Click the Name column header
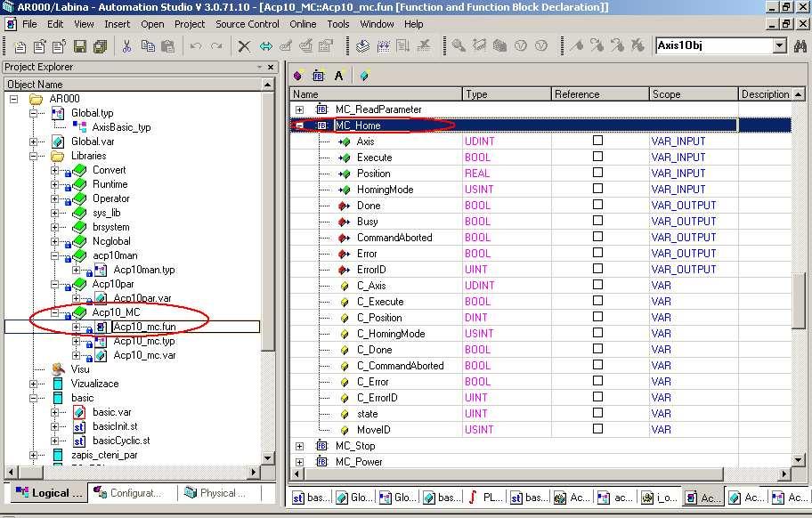The width and height of the screenshot is (812, 518). [x=376, y=94]
